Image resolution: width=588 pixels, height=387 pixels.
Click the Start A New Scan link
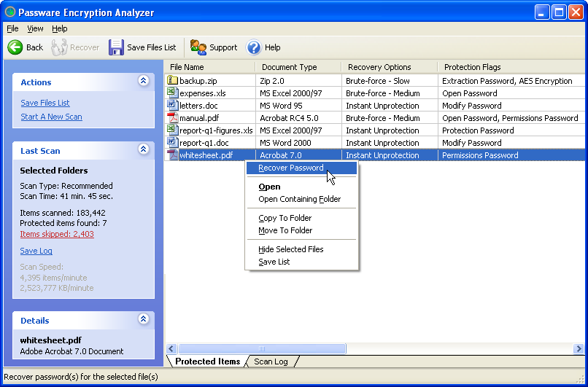pos(51,117)
